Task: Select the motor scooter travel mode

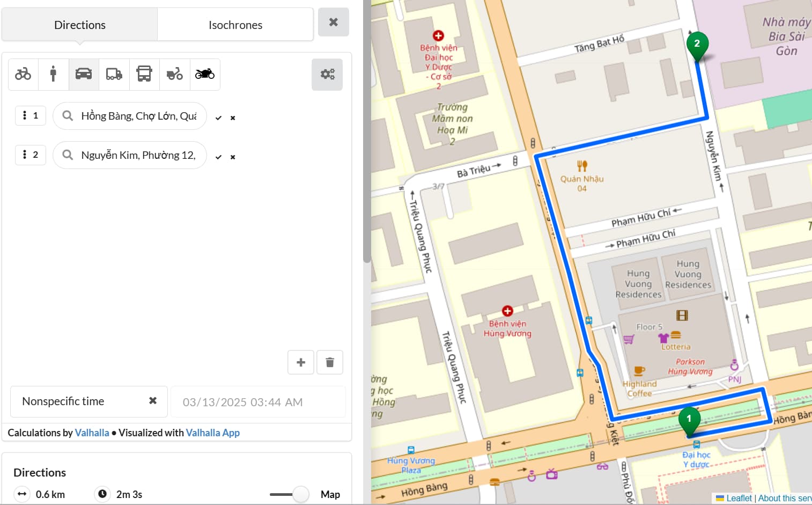Action: click(174, 74)
